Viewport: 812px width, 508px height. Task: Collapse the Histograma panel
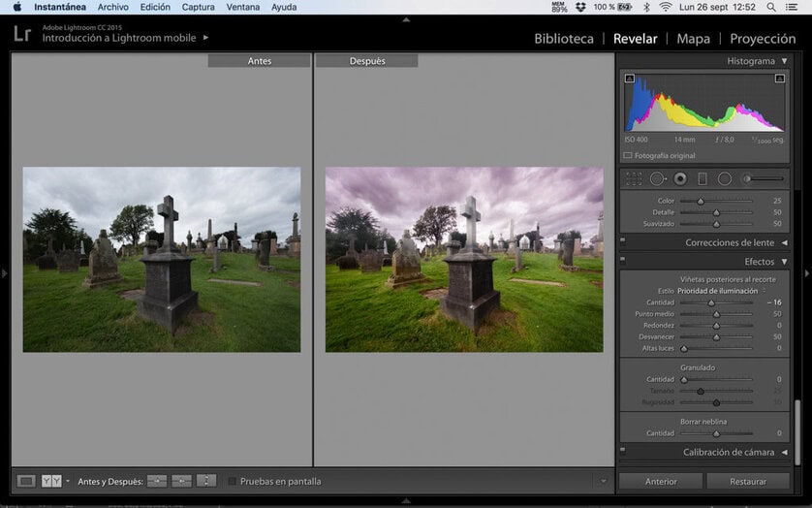pos(784,61)
